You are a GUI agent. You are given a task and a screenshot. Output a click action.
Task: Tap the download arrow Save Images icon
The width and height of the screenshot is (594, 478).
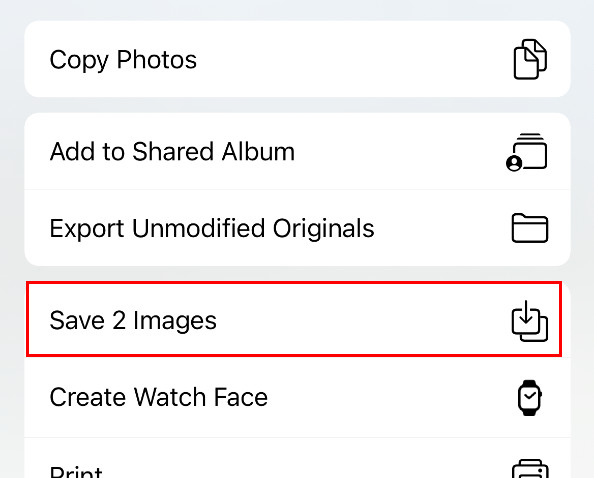[x=530, y=320]
